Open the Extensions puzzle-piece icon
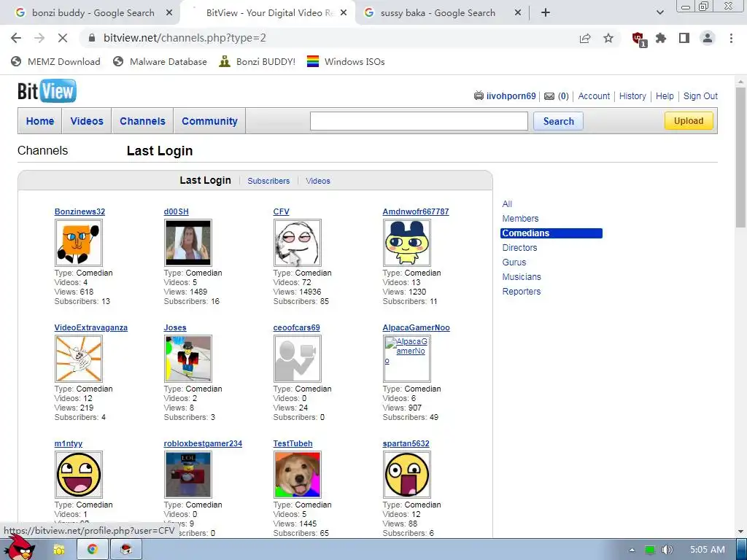 click(661, 38)
